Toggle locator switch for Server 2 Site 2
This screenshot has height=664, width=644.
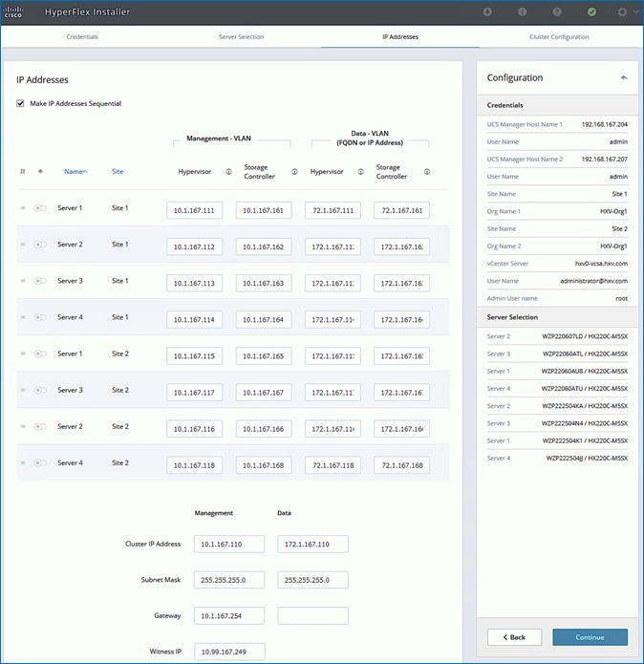coord(40,426)
